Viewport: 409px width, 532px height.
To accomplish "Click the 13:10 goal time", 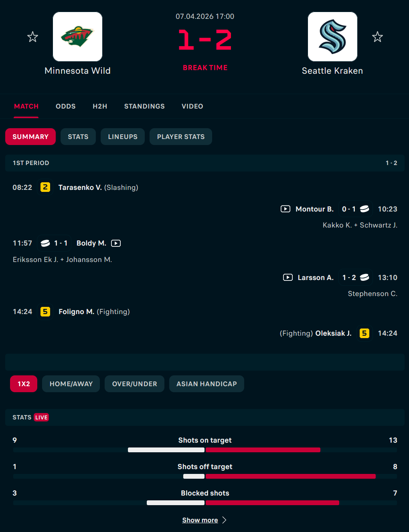I will coord(387,278).
